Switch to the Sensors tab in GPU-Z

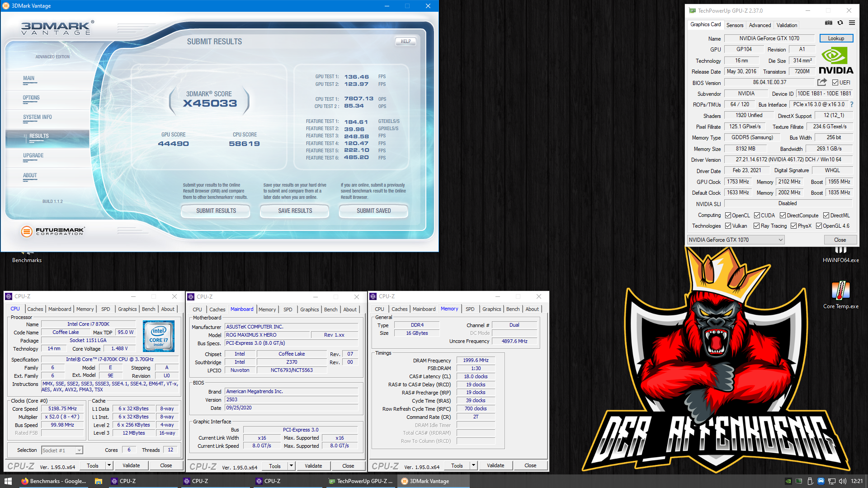tap(735, 25)
